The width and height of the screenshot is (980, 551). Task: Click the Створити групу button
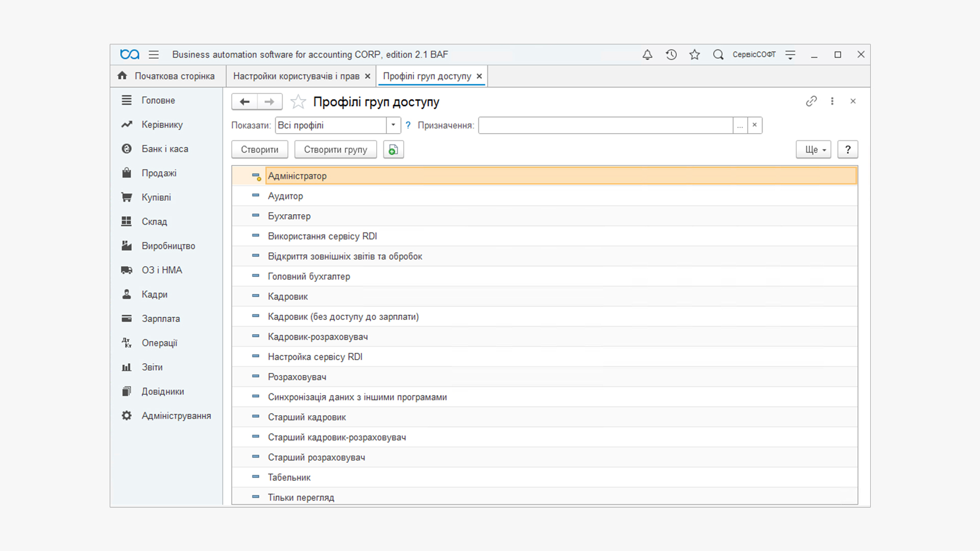[x=336, y=149]
